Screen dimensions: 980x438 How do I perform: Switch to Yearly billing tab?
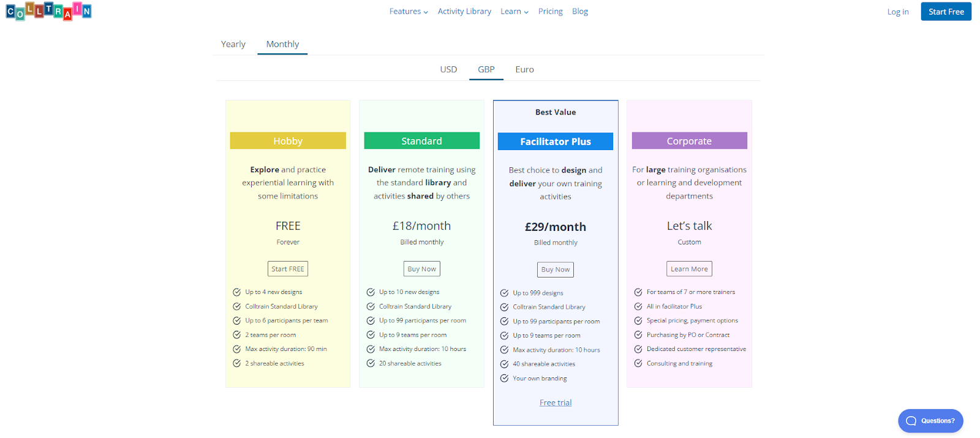233,44
